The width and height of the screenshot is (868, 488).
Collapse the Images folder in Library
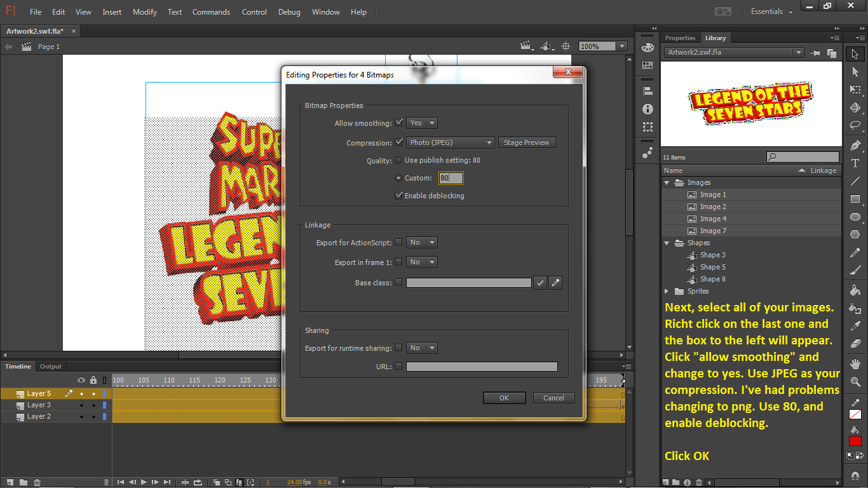[x=667, y=183]
